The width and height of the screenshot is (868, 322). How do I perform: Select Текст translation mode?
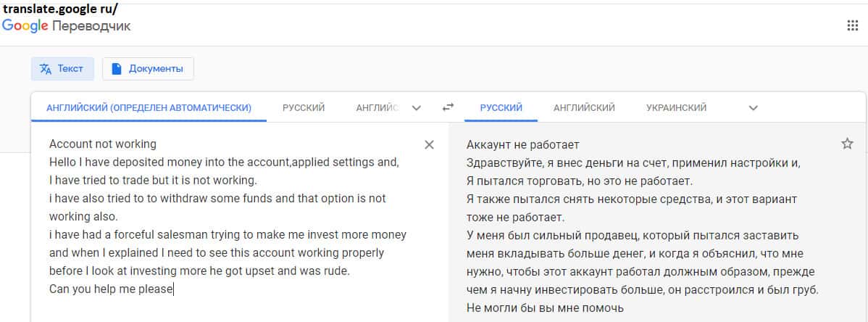pyautogui.click(x=62, y=69)
